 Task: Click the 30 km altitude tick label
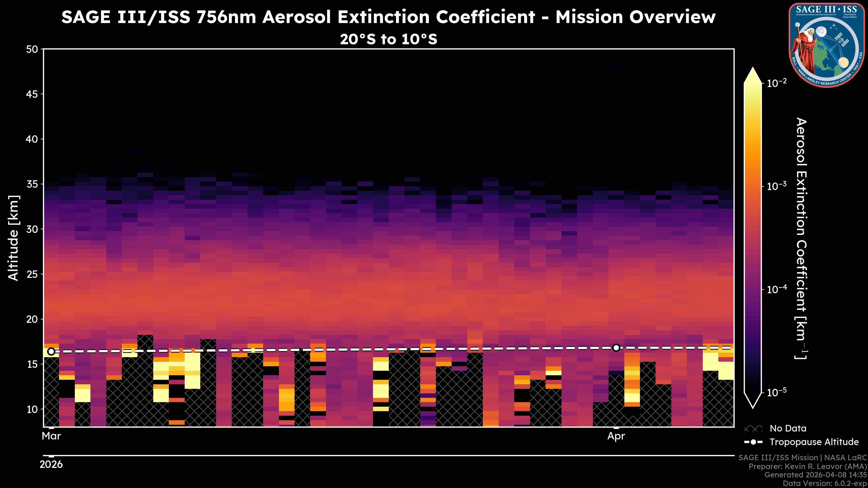coord(32,229)
